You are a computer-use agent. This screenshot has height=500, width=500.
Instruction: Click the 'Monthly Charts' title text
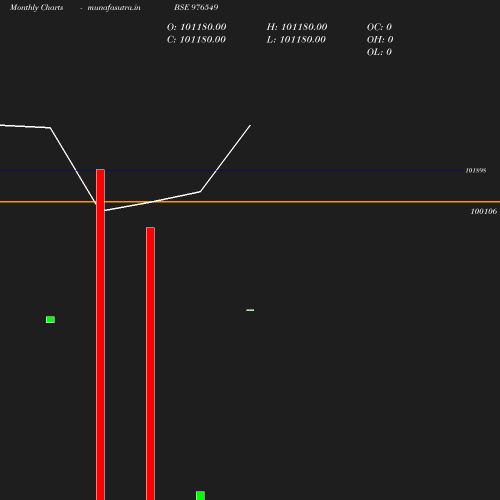click(x=37, y=8)
